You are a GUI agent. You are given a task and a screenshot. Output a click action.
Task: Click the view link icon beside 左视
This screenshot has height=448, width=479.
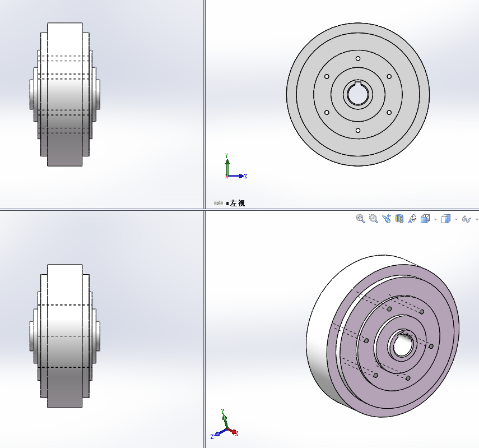(218, 203)
